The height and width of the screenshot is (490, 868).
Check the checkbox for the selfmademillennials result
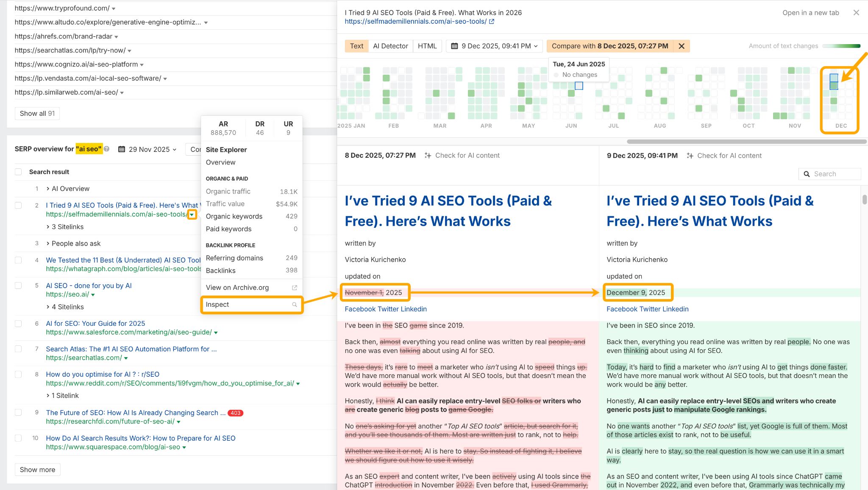pyautogui.click(x=18, y=205)
